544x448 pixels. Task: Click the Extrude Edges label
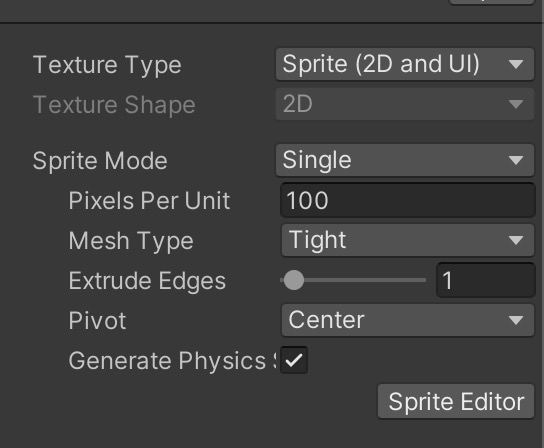click(147, 281)
